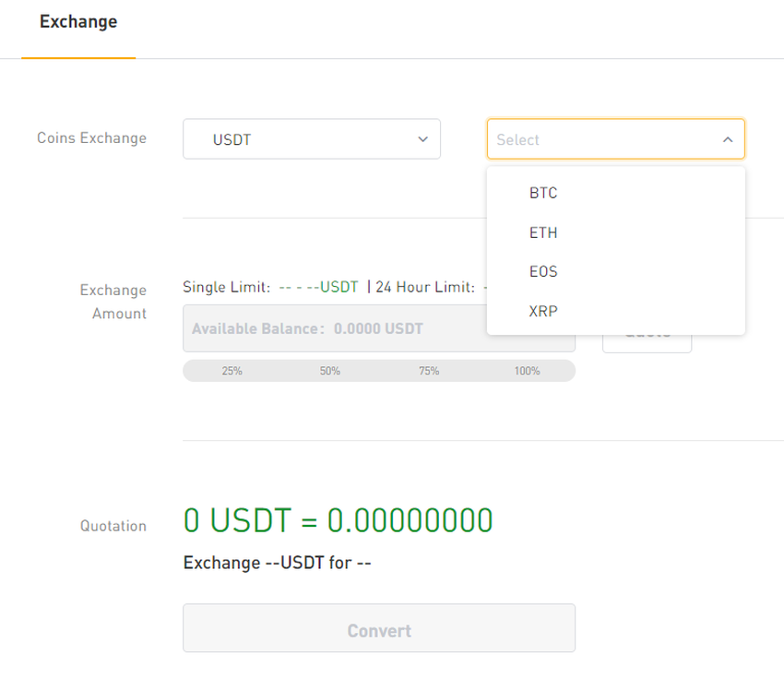Set exchange amount to 100%
The width and height of the screenshot is (784, 678).
[x=527, y=371]
